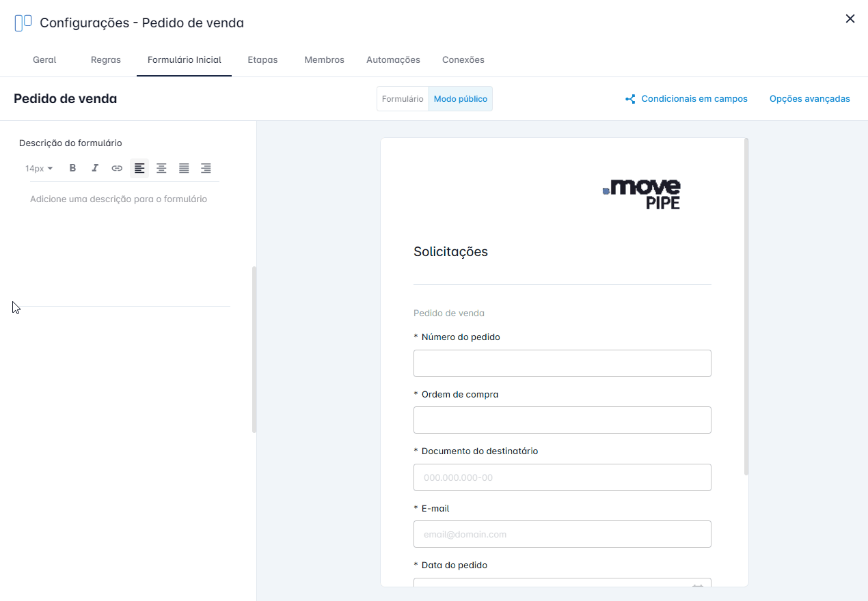Focus the Número do pedido field

pyautogui.click(x=562, y=363)
